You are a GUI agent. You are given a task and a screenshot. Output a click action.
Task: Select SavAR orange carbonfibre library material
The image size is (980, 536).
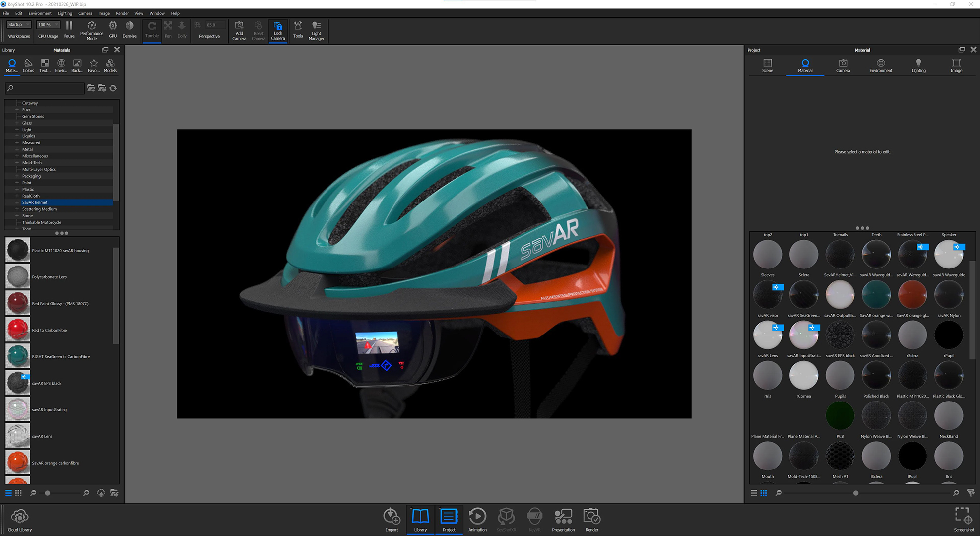click(x=59, y=463)
